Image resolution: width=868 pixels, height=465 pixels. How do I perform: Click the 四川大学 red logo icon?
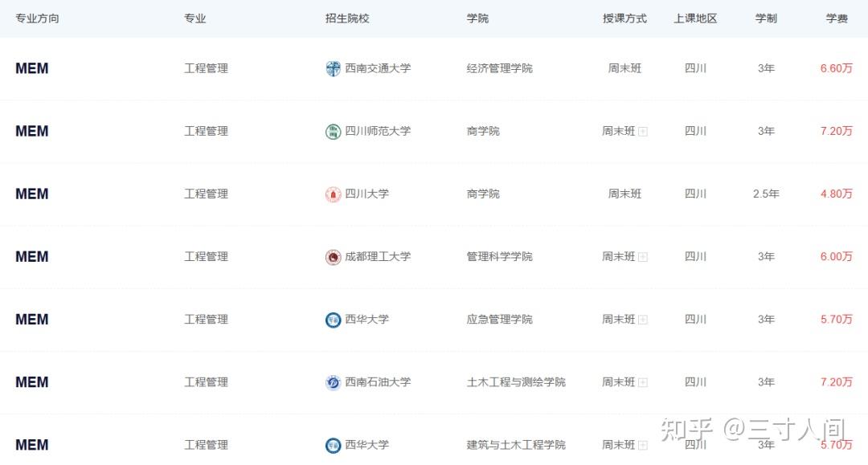(333, 194)
